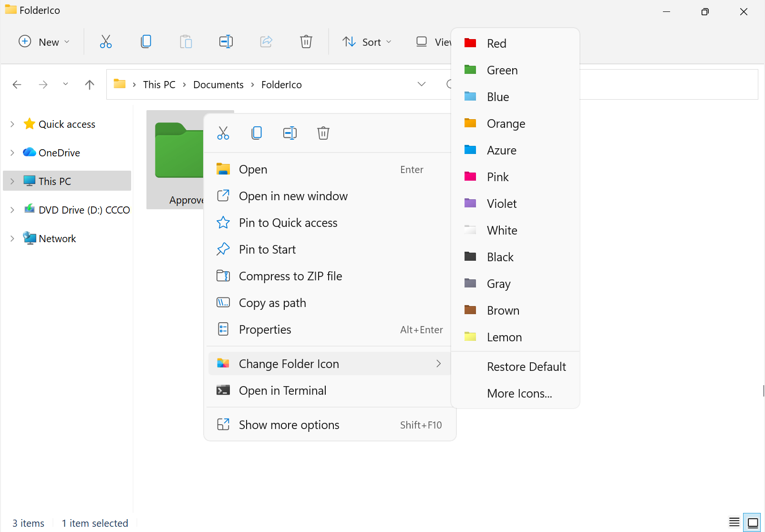
Task: Expand the Quick access section
Action: coord(12,124)
